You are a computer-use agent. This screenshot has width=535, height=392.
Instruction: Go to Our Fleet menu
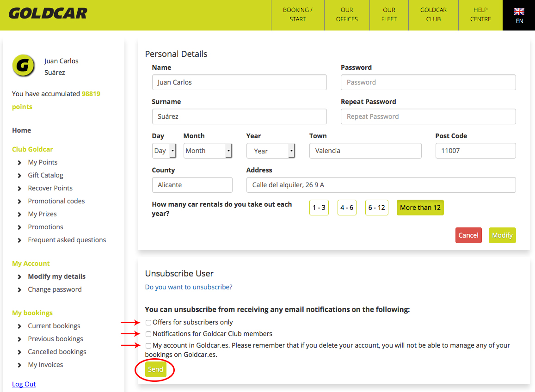389,15
